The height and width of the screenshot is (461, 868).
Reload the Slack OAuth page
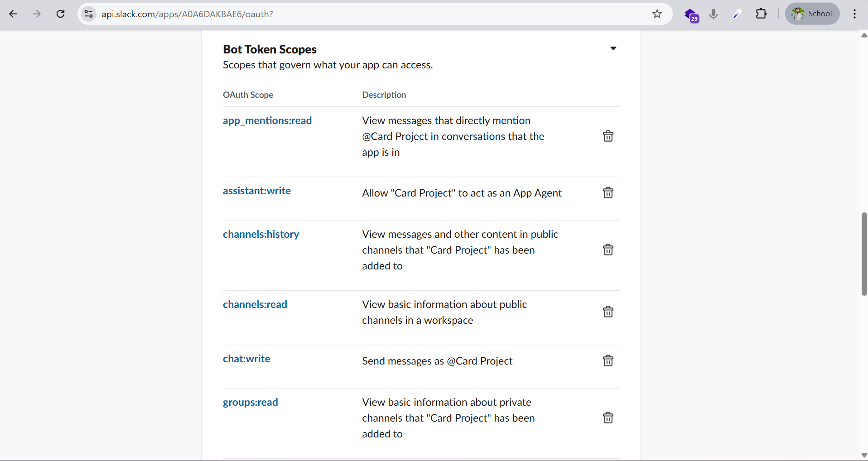[60, 14]
